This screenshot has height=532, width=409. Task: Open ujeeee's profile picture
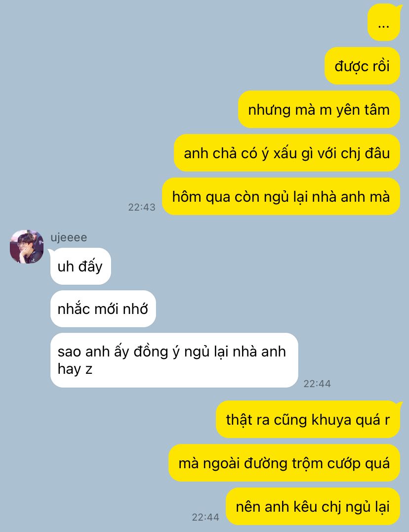coord(27,247)
